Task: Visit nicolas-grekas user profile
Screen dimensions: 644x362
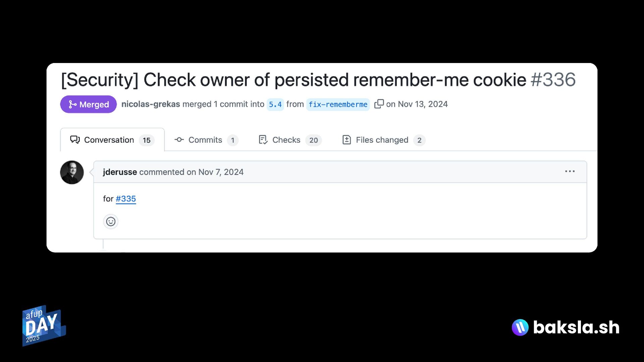Action: (x=151, y=104)
